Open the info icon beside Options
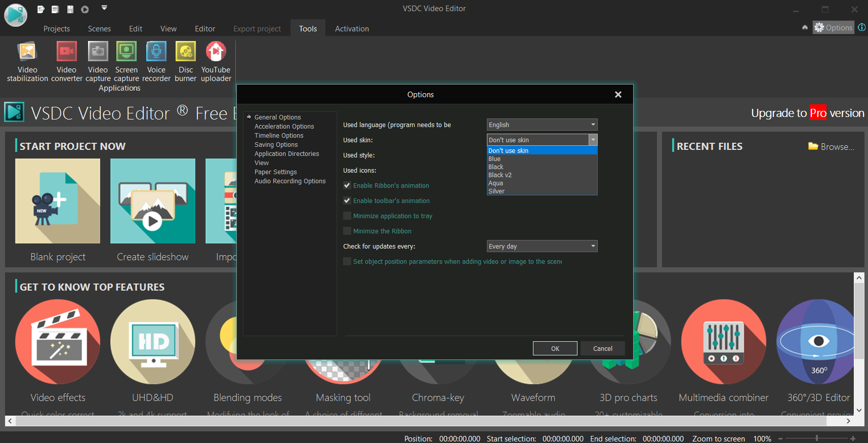The image size is (868, 443). click(861, 27)
